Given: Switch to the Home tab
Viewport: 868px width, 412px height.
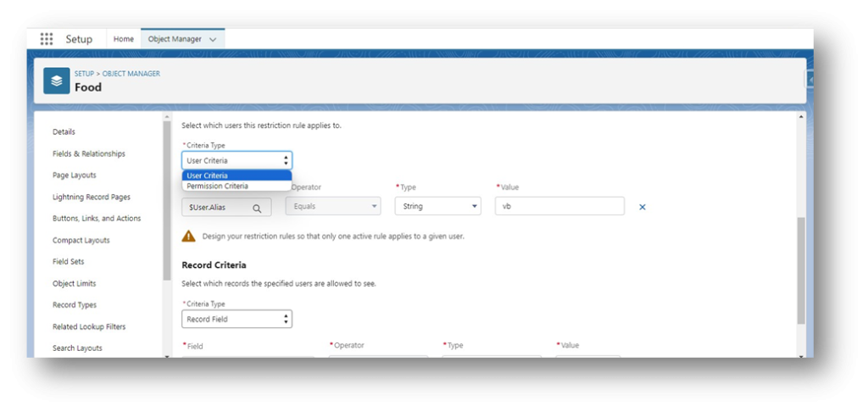Looking at the screenshot, I should tap(124, 39).
